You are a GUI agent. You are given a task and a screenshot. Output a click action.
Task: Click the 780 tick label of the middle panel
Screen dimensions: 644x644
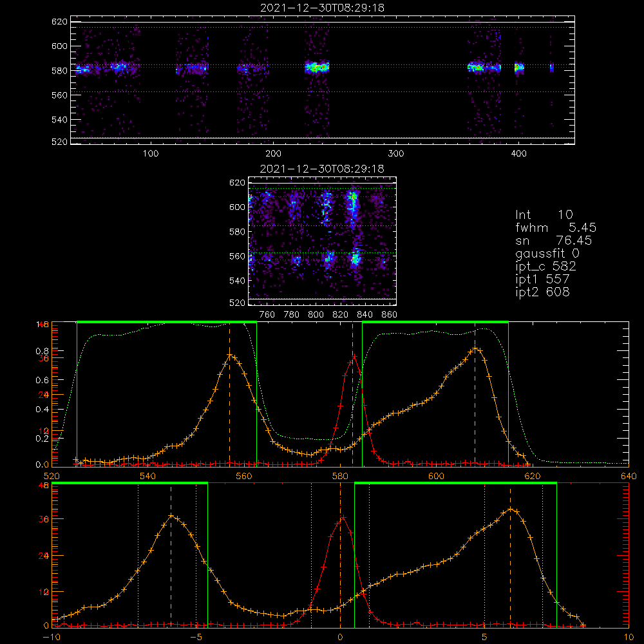click(292, 315)
